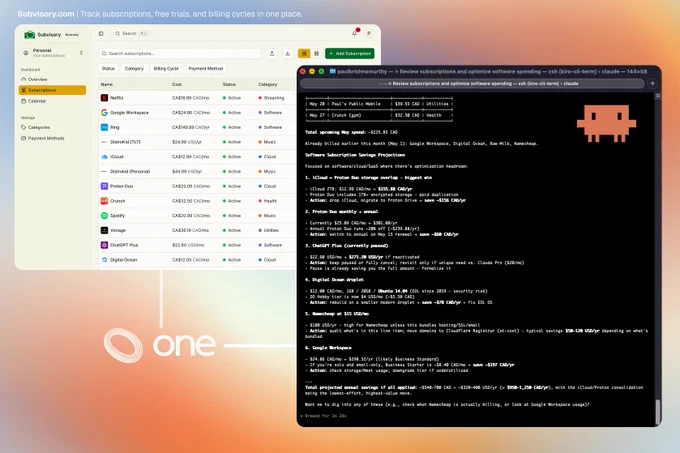Toggle the sidebar collapse icon

tap(101, 33)
